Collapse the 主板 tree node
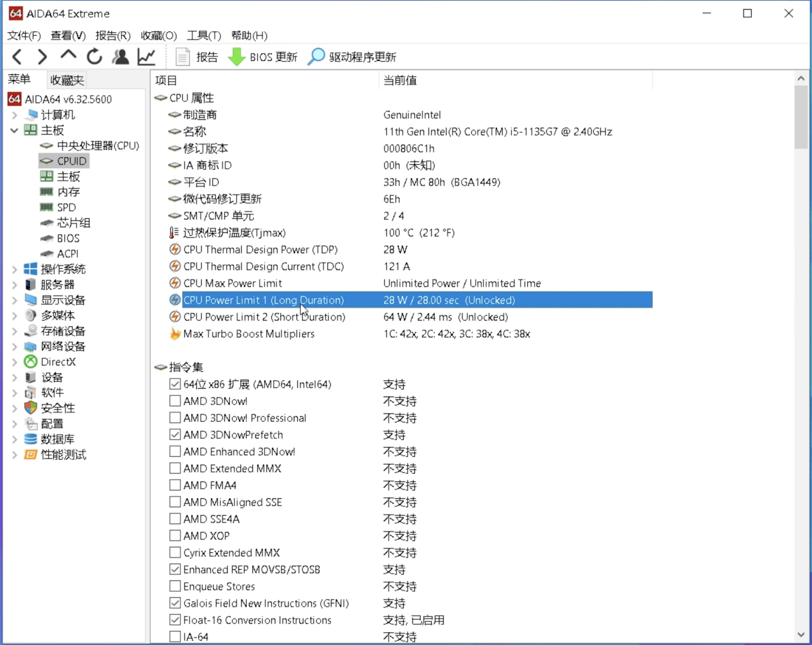The image size is (812, 645). [15, 130]
